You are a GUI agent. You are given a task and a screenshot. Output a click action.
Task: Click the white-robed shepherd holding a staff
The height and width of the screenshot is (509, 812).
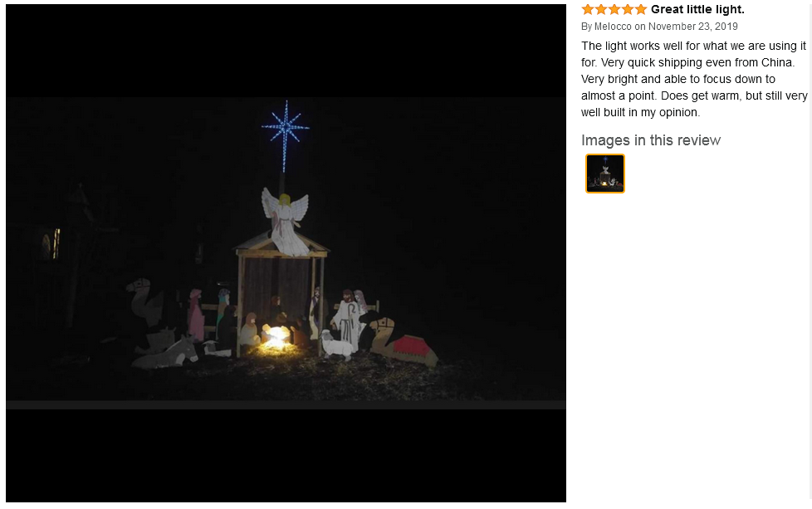[348, 319]
